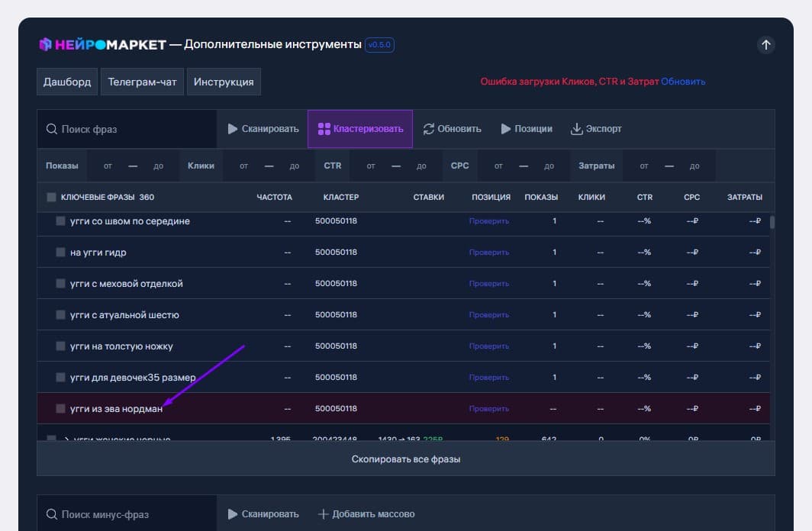Open the Инструкция tab

(224, 82)
